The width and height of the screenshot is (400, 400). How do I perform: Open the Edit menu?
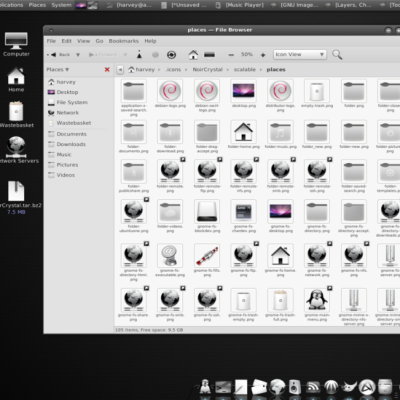(67, 41)
